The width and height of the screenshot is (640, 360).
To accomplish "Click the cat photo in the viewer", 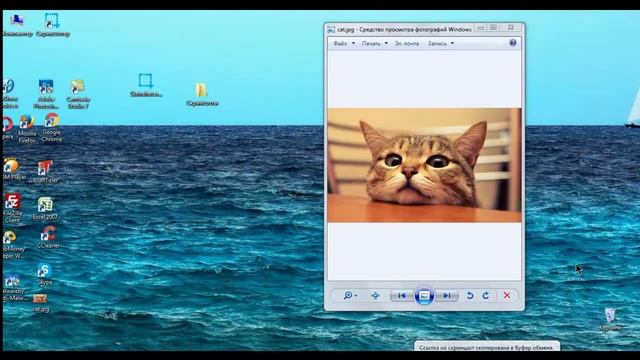I will tap(424, 165).
